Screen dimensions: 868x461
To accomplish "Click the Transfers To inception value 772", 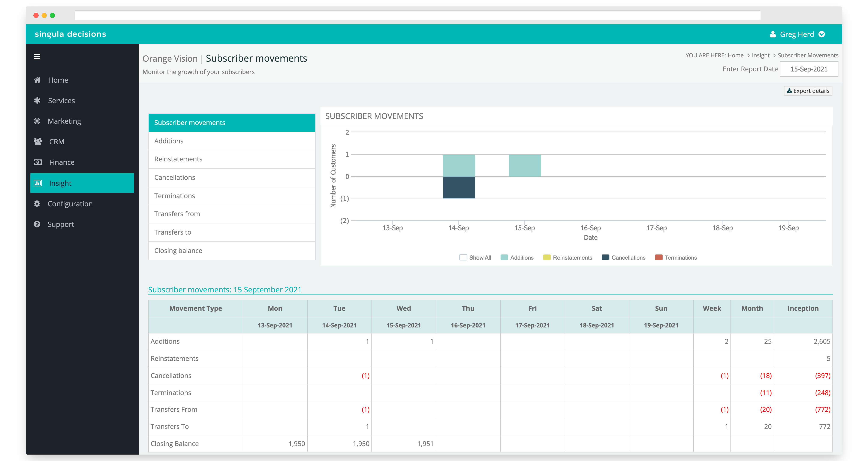I will click(x=825, y=426).
